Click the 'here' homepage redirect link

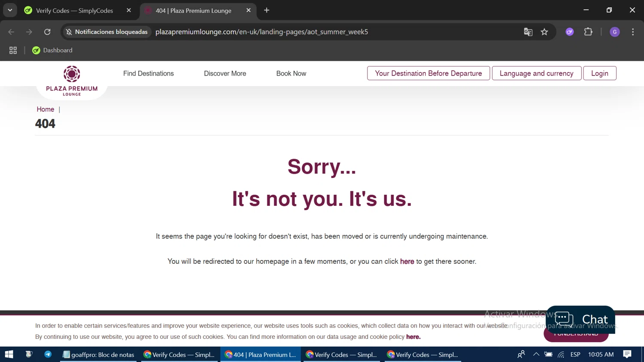[407, 261]
